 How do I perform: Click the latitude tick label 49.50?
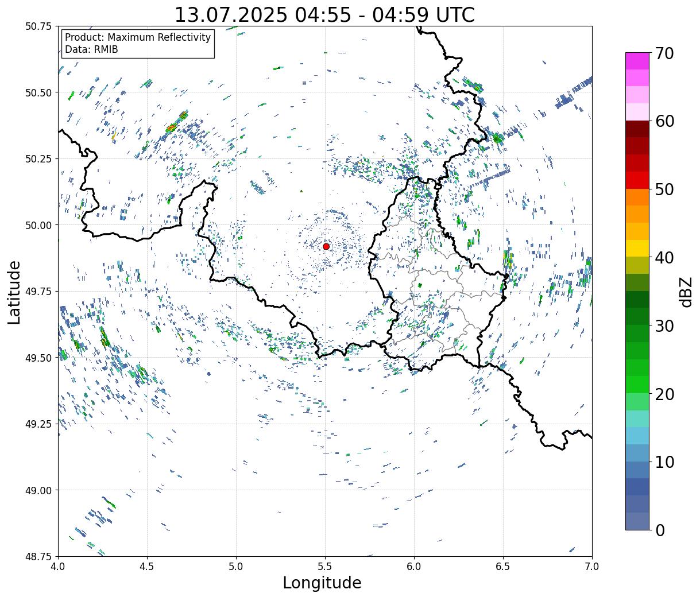[38, 358]
